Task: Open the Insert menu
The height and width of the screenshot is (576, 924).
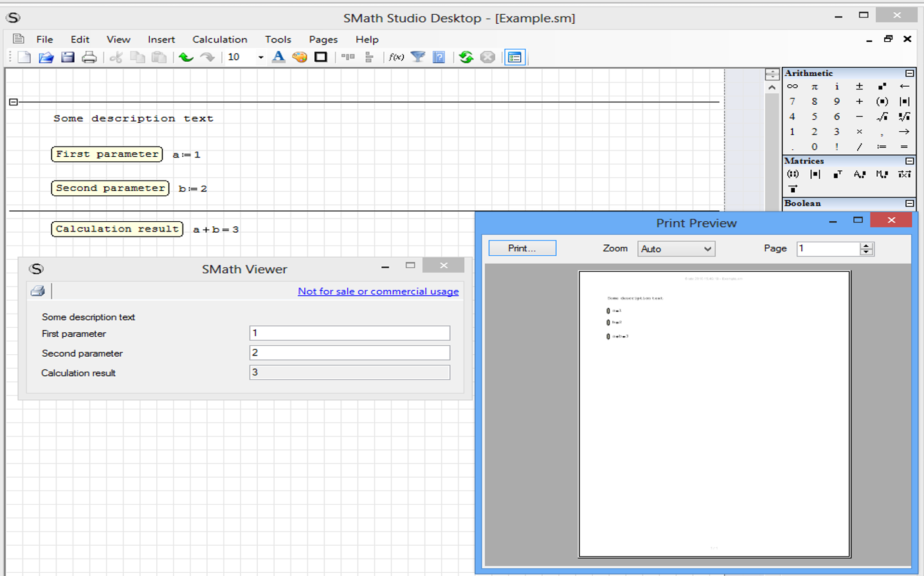Action: [161, 39]
